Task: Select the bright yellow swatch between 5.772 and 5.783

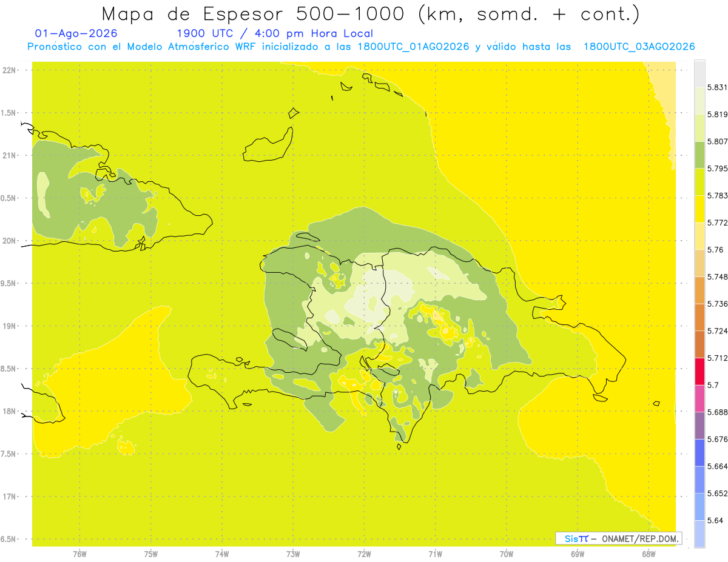Action: pyautogui.click(x=699, y=209)
